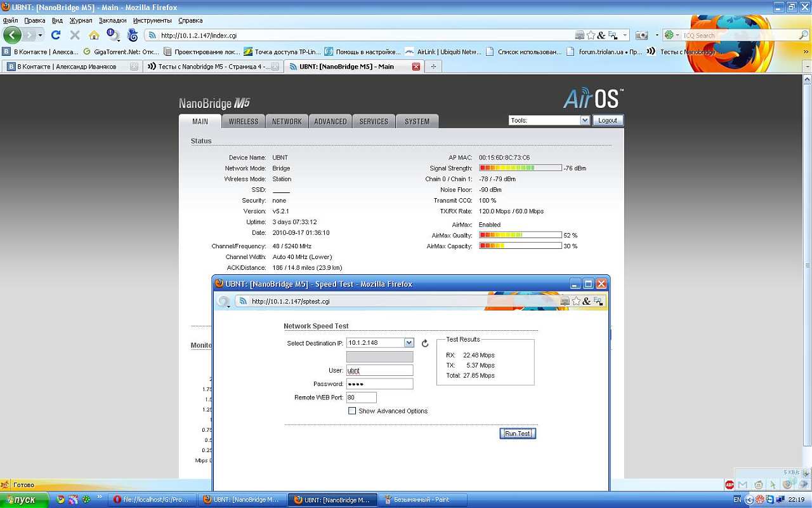This screenshot has height=508, width=812.
Task: Close the UBNT NanoBridge M5 Main tab
Action: 416,66
